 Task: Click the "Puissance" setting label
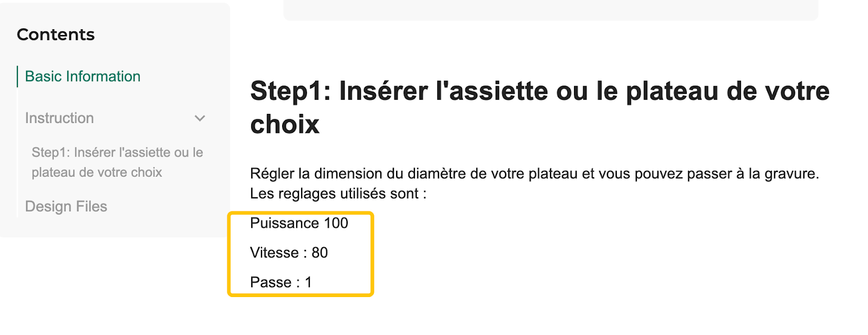(x=284, y=223)
